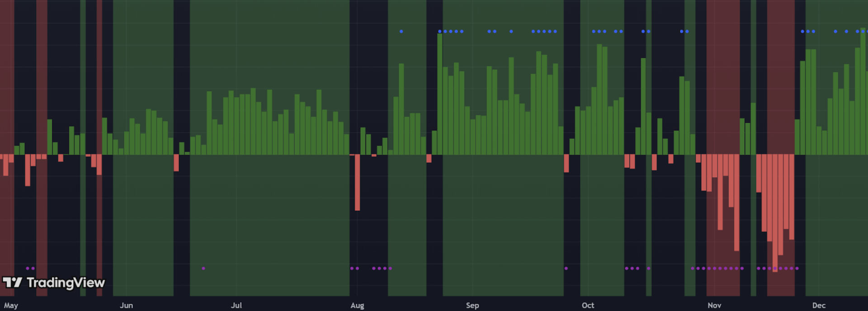Click the Aug label on time axis
868x311 pixels.
pos(357,306)
